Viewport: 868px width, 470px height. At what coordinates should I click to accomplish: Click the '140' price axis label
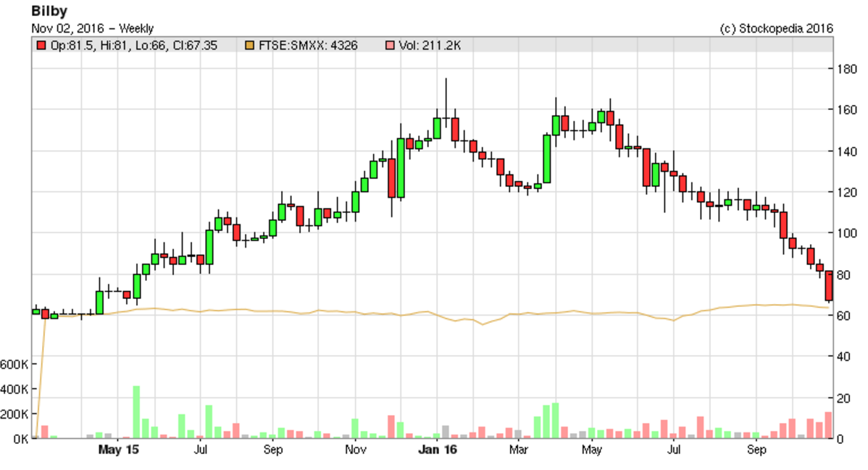click(847, 151)
